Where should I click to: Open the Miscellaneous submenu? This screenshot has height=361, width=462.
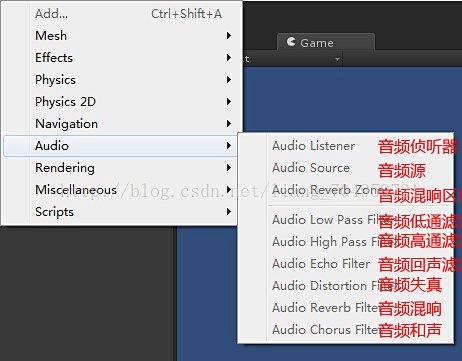[x=120, y=190]
